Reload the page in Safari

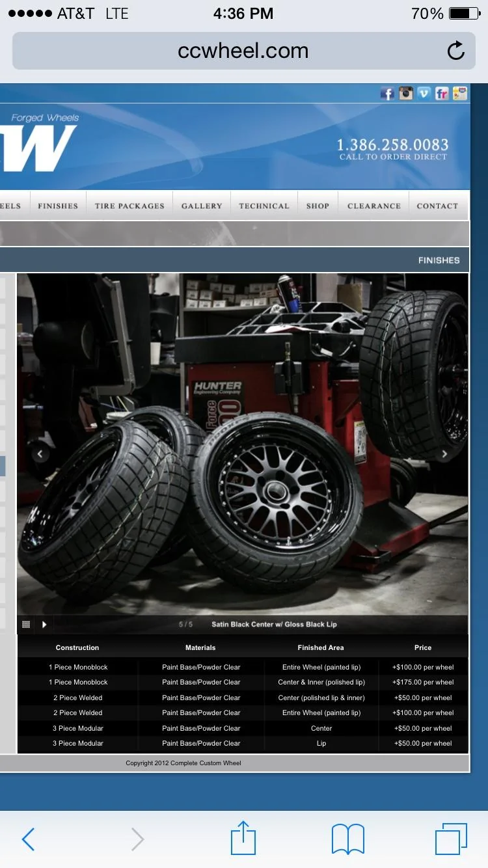(456, 51)
